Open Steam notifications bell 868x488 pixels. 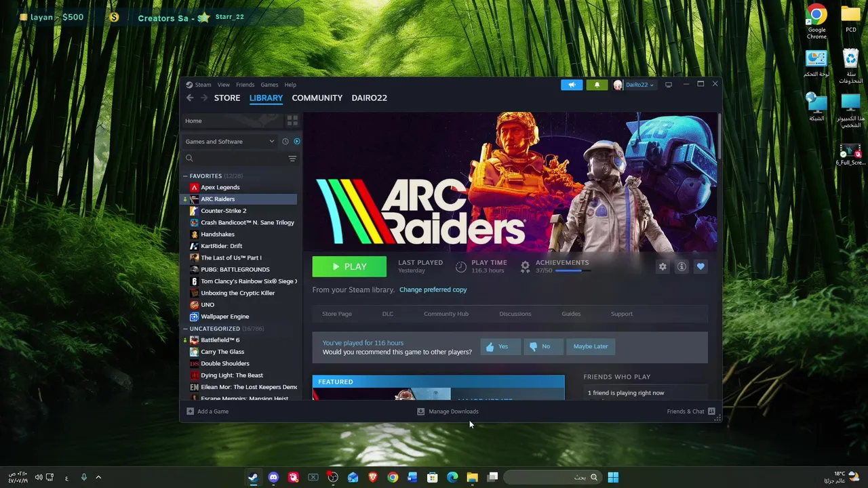click(597, 85)
